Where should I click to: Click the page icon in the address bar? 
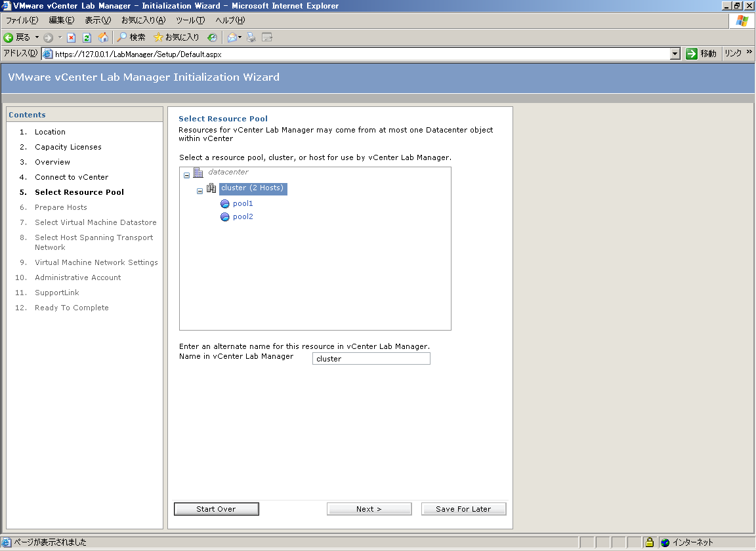click(48, 54)
